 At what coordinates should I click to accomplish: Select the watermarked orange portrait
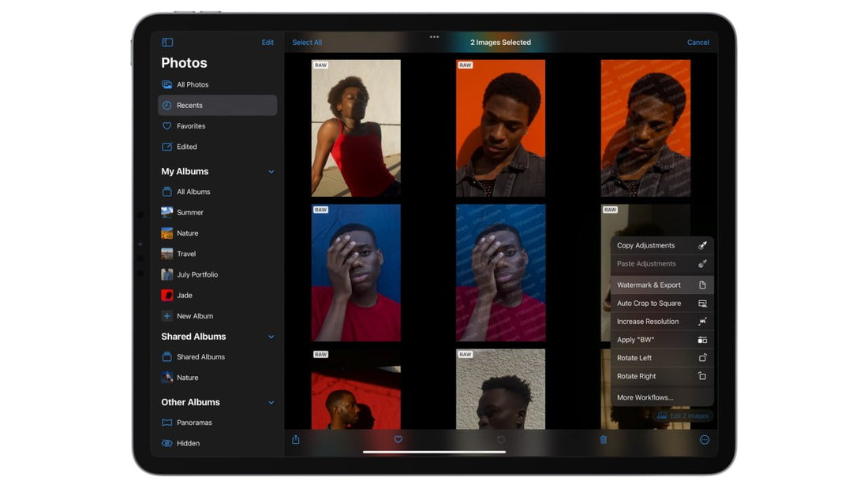click(645, 129)
